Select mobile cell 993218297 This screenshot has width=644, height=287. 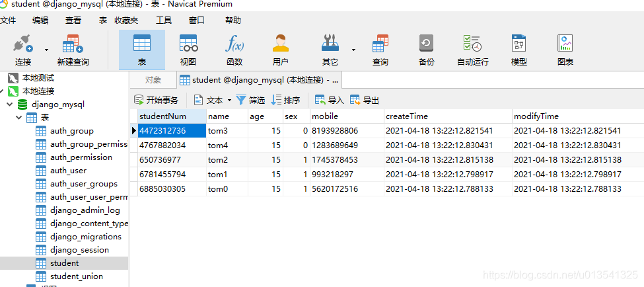tap(347, 175)
